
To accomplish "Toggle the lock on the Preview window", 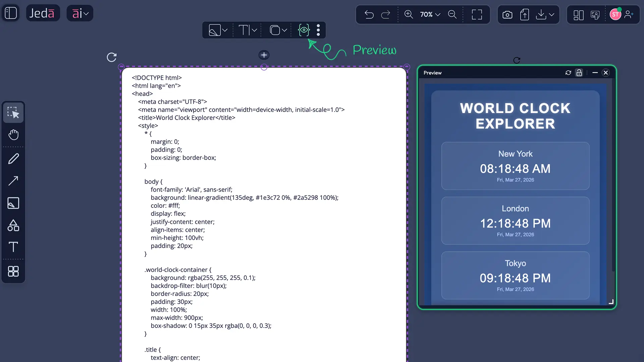I will [x=579, y=73].
